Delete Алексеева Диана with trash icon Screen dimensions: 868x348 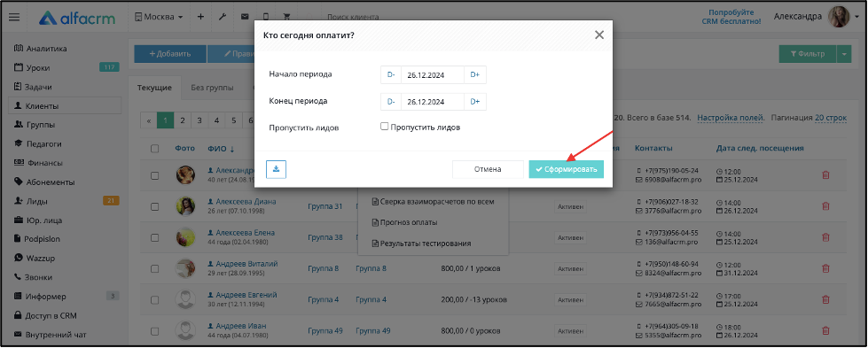click(825, 205)
